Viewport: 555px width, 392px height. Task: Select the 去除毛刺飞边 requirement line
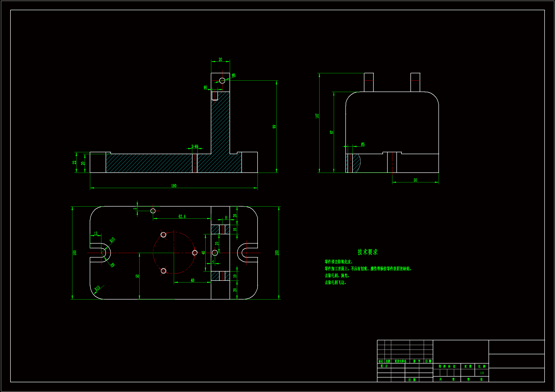[x=335, y=283]
